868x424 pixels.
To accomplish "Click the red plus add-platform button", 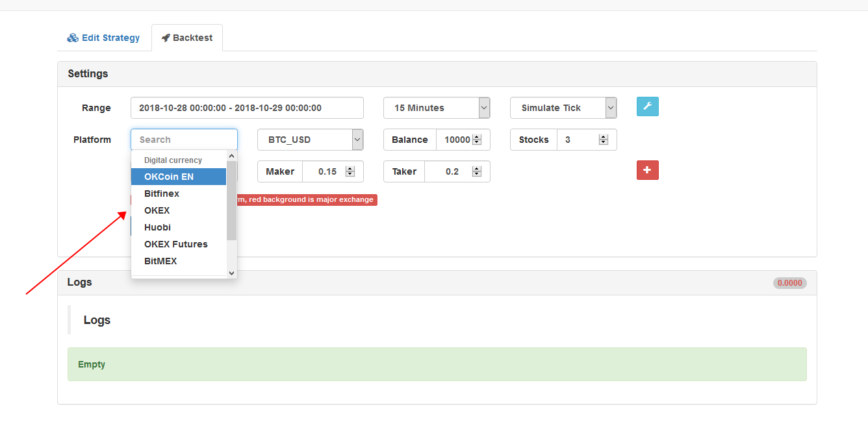I will [647, 170].
